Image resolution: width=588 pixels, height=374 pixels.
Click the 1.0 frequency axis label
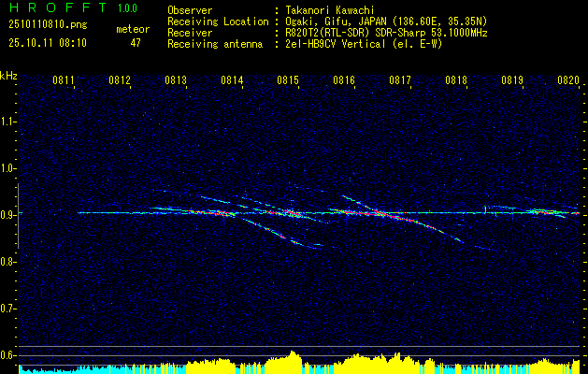click(7, 168)
